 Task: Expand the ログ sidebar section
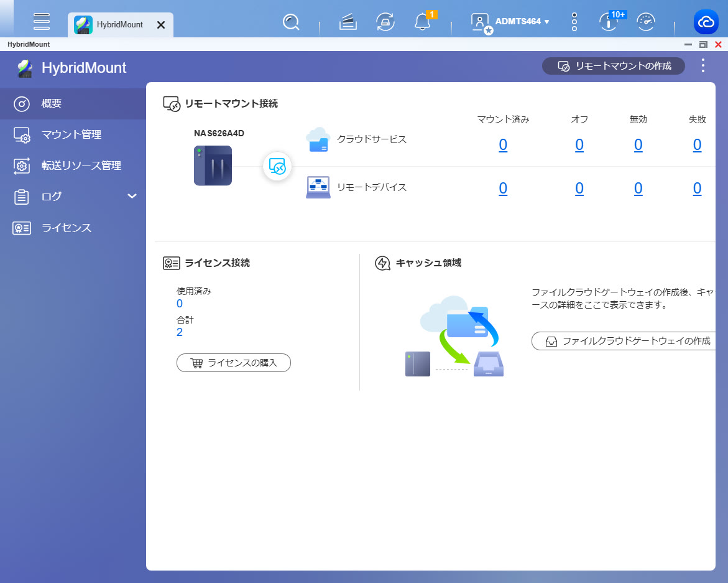pyautogui.click(x=132, y=196)
